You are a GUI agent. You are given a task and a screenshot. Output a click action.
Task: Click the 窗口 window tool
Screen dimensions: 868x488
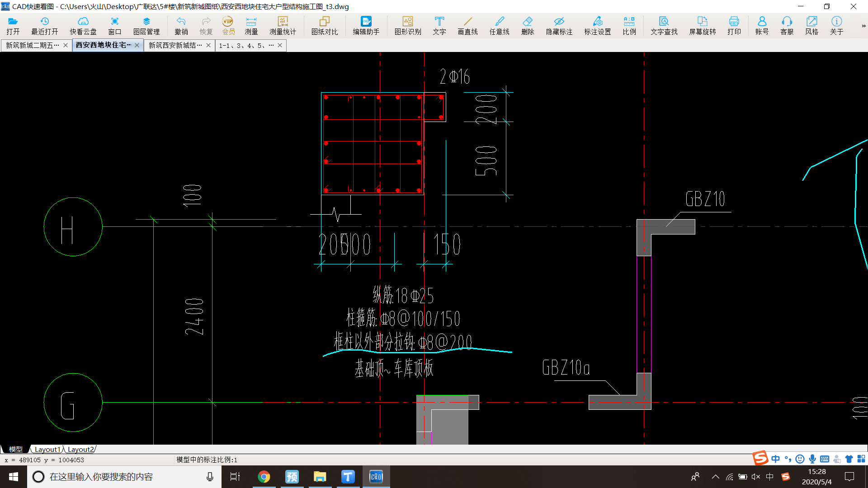coord(115,26)
